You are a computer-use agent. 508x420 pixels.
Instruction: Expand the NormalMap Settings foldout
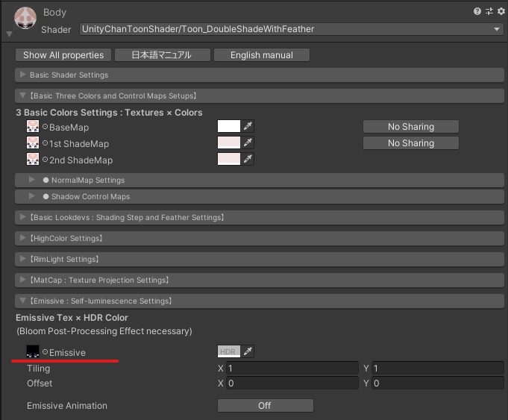(87, 180)
